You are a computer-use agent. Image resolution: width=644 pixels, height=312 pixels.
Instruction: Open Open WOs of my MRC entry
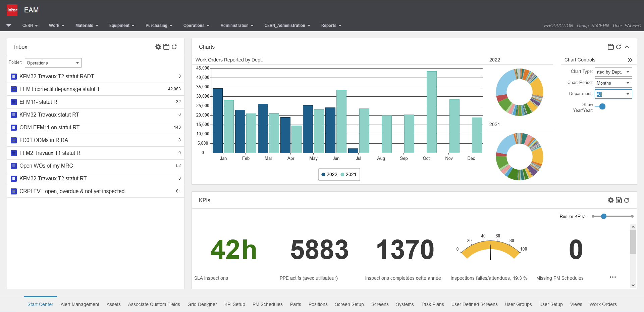point(46,166)
